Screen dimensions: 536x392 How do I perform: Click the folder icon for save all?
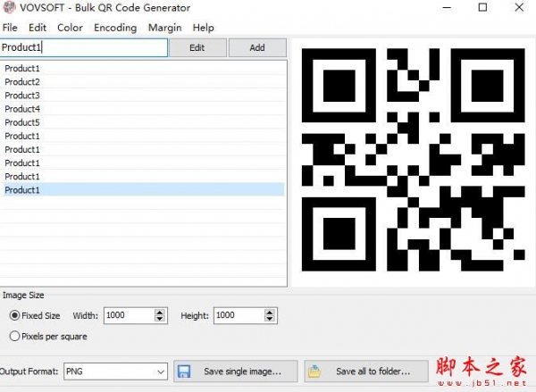click(314, 371)
